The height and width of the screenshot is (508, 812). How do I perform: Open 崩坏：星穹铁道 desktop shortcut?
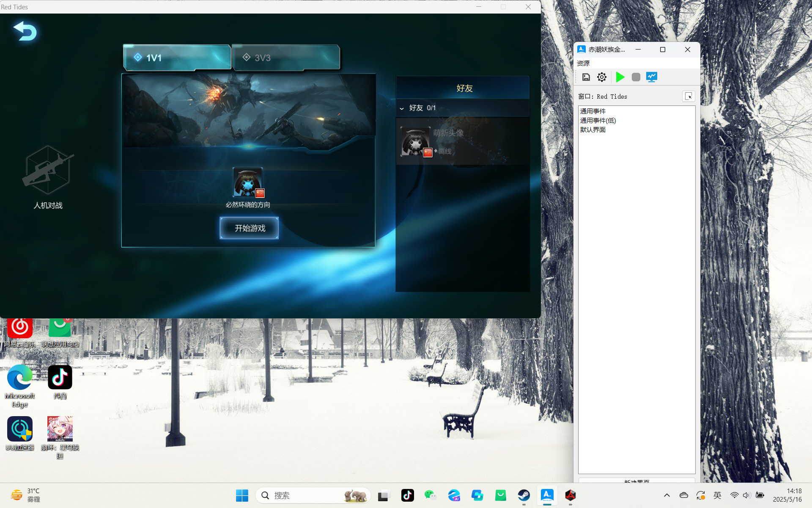coord(60,438)
